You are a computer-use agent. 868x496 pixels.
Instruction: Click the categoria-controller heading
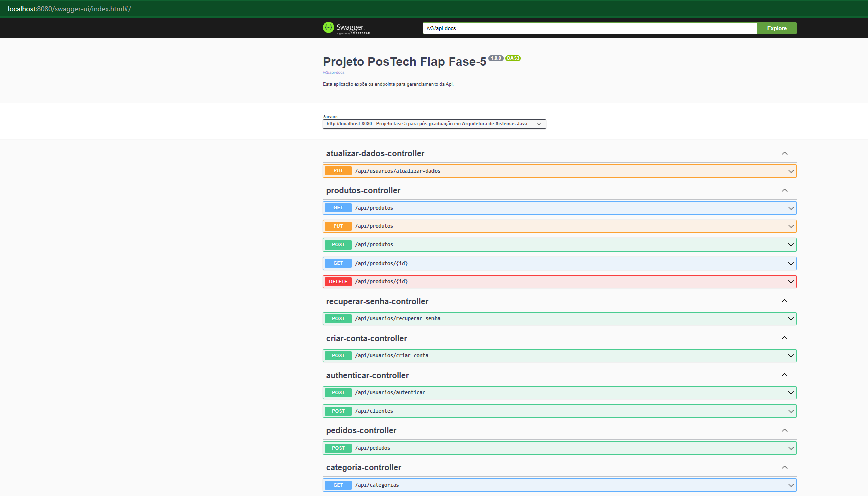pyautogui.click(x=364, y=467)
